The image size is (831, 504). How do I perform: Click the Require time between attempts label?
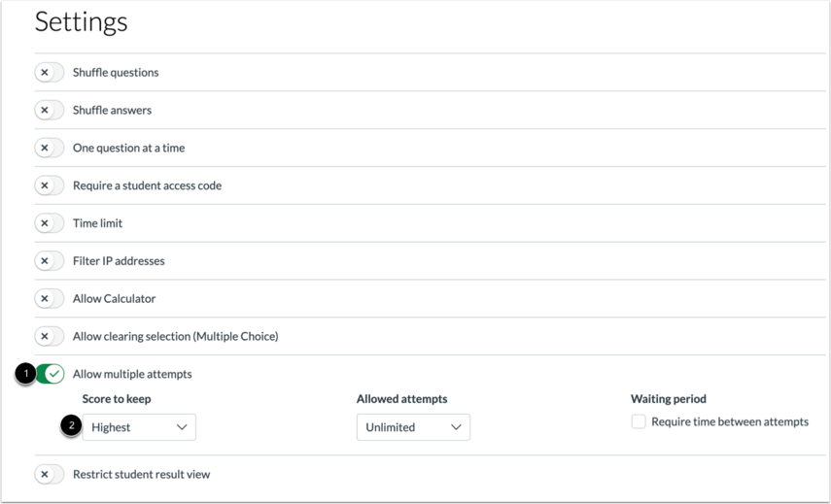coord(729,422)
